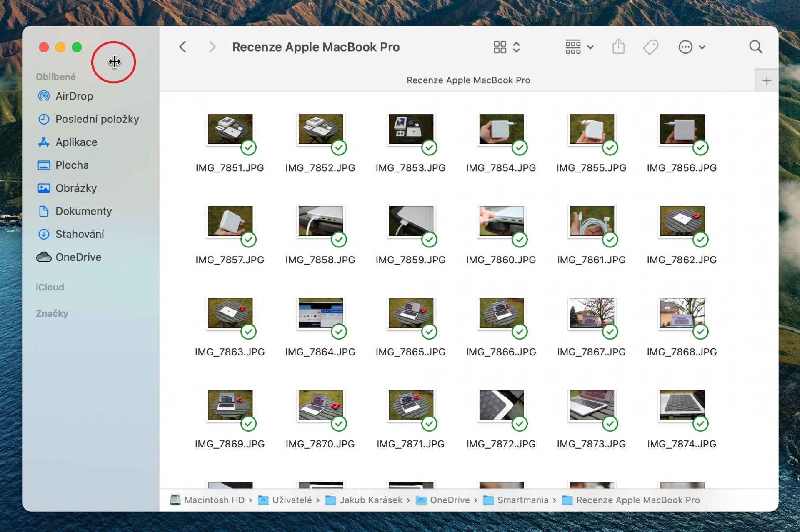Select thumbnail IMG_7871.JPG
Image resolution: width=800 pixels, height=532 pixels.
(x=411, y=405)
